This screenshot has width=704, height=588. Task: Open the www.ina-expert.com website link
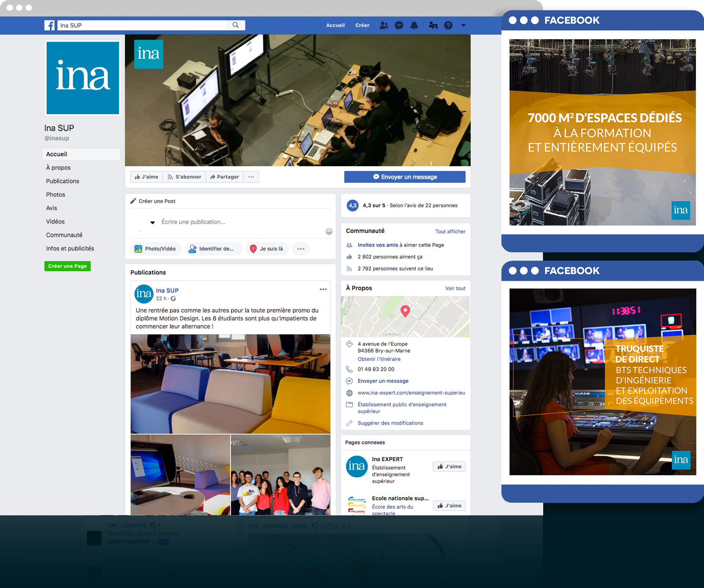pos(411,392)
